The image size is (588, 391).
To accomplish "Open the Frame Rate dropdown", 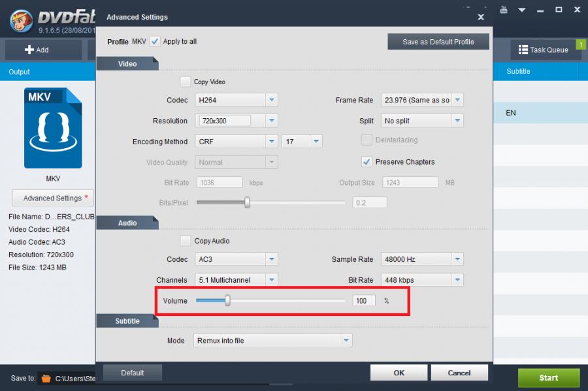I will pyautogui.click(x=457, y=101).
